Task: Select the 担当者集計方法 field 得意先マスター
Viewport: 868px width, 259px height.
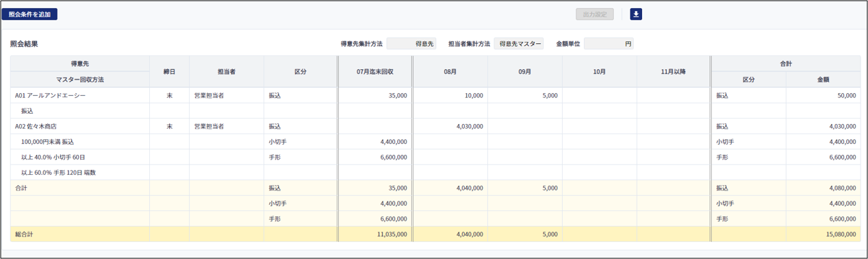Action: coord(519,44)
